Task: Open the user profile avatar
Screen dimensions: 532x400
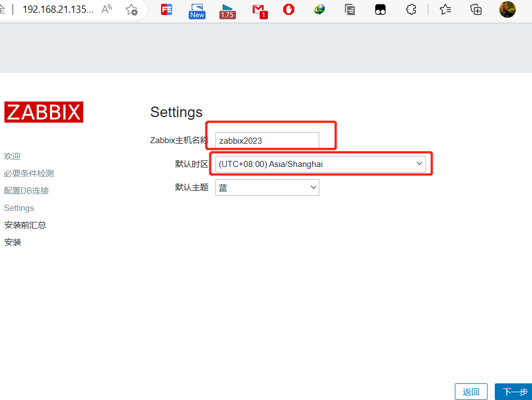Action: pyautogui.click(x=507, y=9)
